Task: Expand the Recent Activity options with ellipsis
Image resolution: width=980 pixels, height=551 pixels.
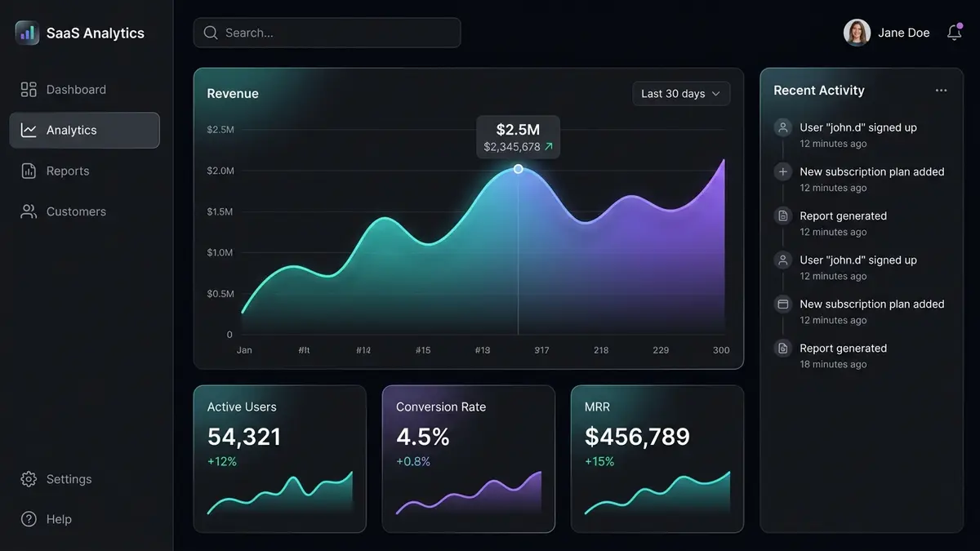Action: point(941,90)
